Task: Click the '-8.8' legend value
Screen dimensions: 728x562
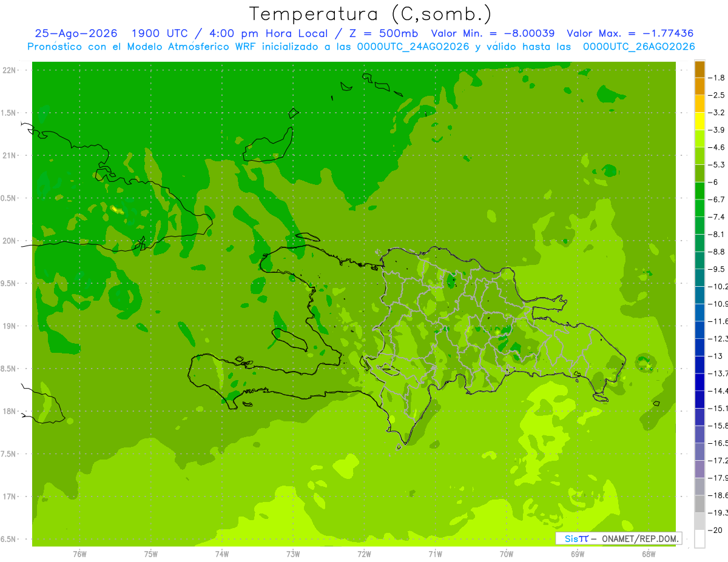Action: [x=717, y=252]
